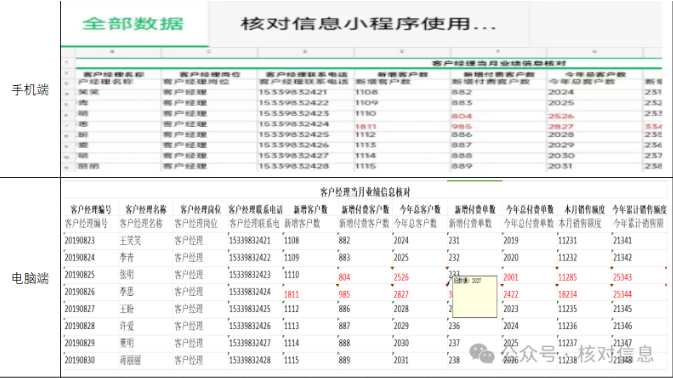Screen dimensions: 673x378
Task: Select phone number 15339832421 in desktop table
Action: (x=250, y=240)
